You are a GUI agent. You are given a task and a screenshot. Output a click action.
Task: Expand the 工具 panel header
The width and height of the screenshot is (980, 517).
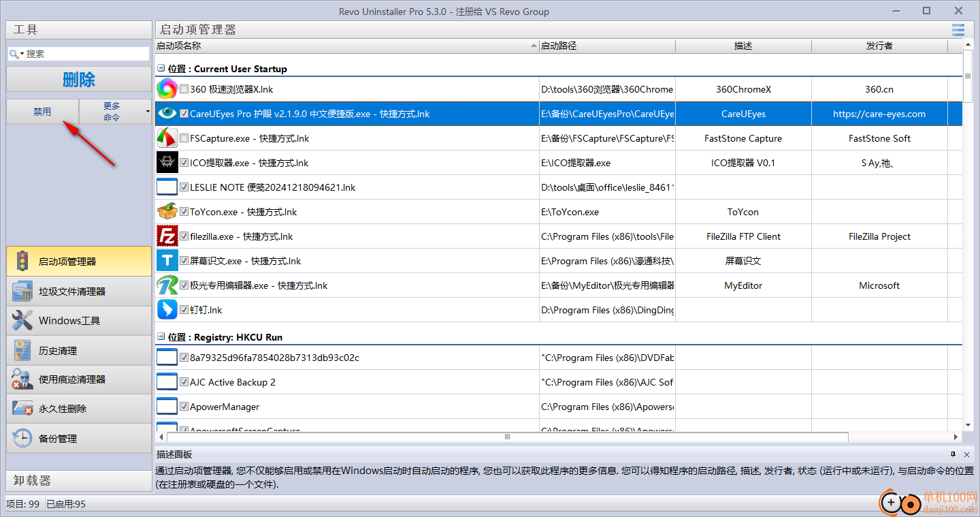click(79, 29)
